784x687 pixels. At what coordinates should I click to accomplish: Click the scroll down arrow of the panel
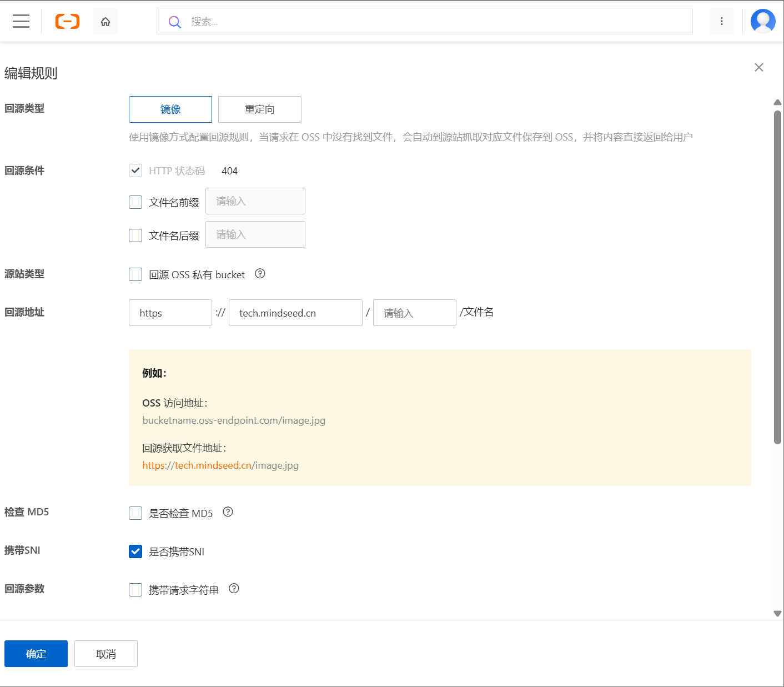tap(777, 614)
